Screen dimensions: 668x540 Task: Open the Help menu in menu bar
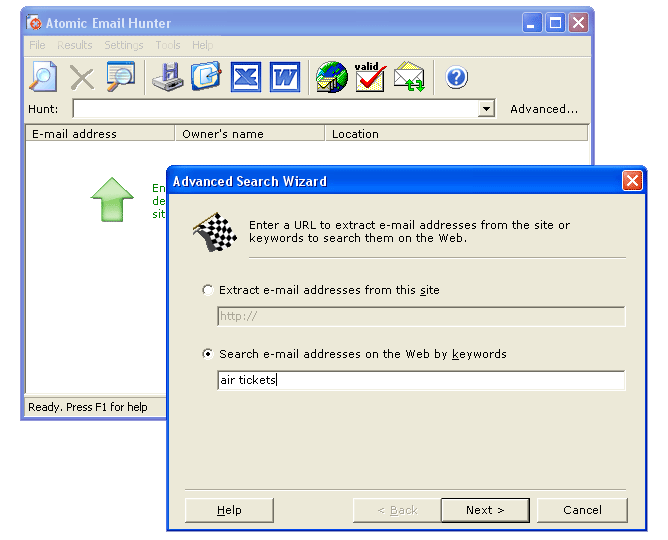202,45
